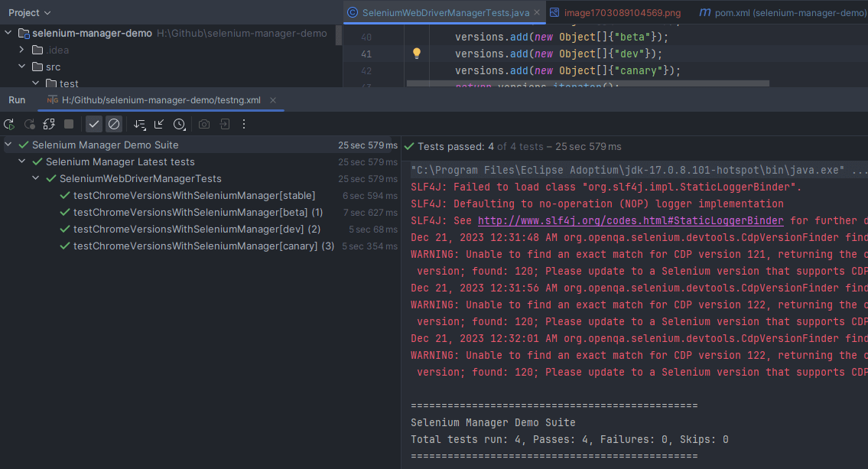Click the Stop process square icon
Viewport: 868px width, 469px height.
coord(67,124)
